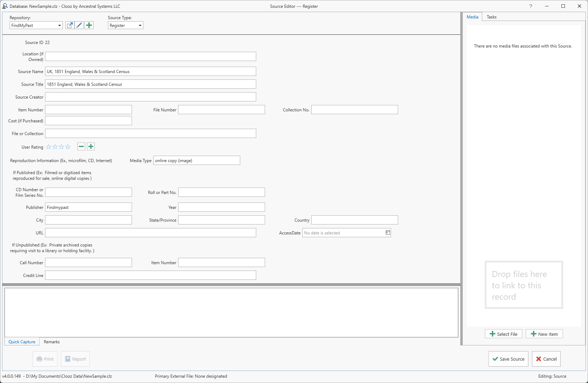The image size is (588, 383).
Task: Increase user rating with plus icon
Action: (91, 147)
